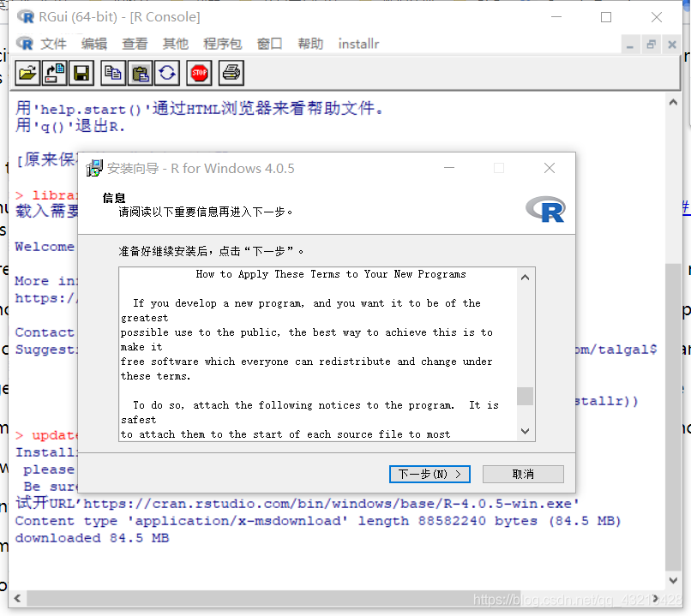Open the installr menu
The width and height of the screenshot is (691, 616).
358,44
